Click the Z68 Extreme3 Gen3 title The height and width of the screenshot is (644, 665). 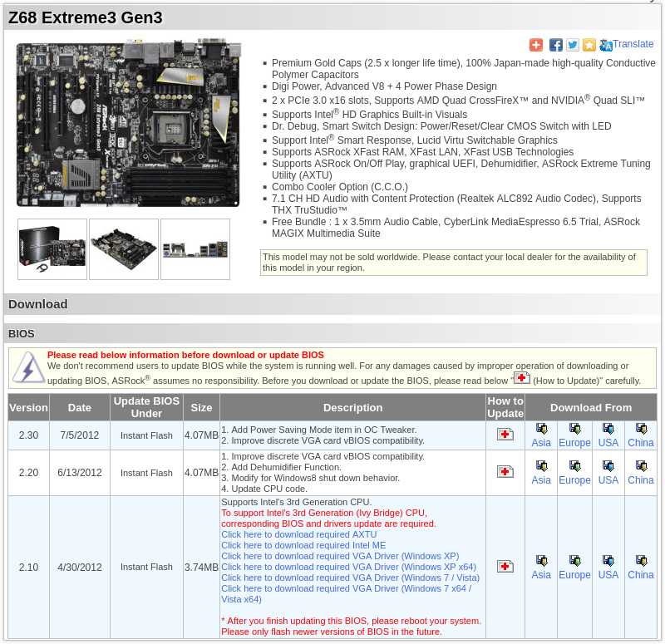click(x=86, y=17)
